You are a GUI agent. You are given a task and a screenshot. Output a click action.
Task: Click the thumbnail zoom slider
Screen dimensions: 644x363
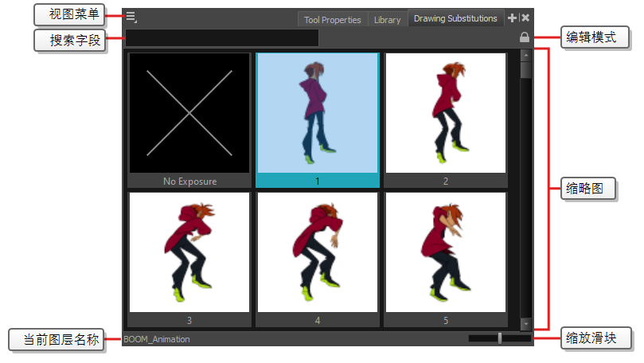(x=500, y=338)
